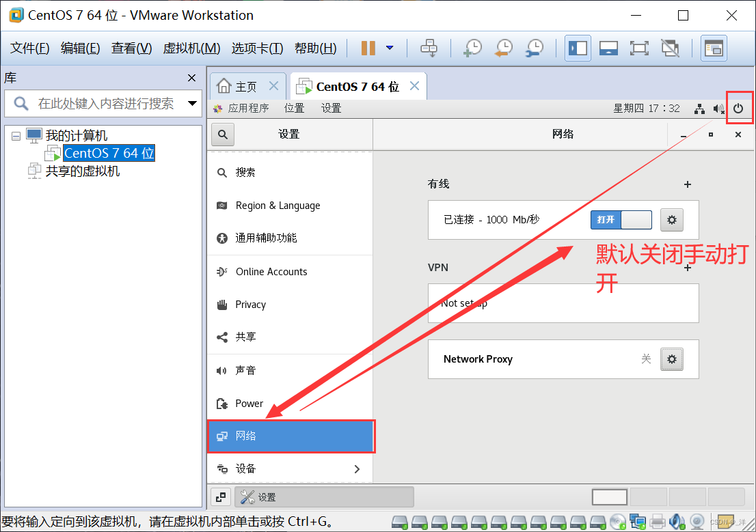Open the console view toolbar icon
Image resolution: width=756 pixels, height=532 pixels.
coord(714,48)
